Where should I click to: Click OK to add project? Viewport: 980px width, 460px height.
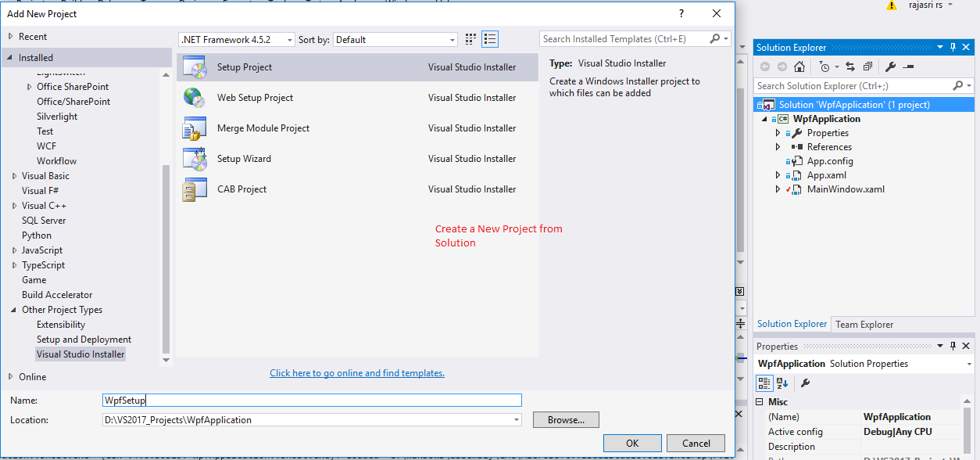click(632, 444)
